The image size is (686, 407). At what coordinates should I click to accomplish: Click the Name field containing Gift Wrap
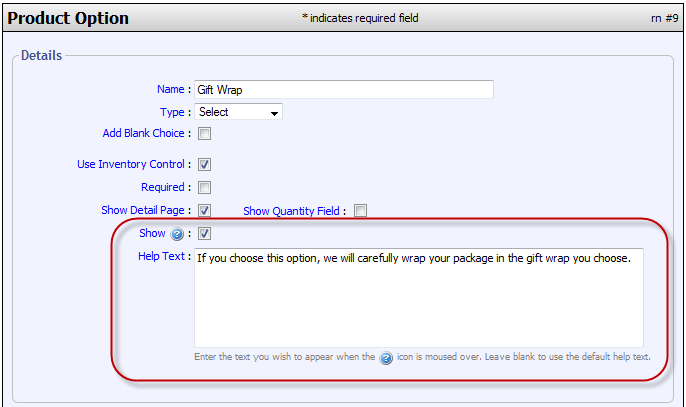tap(343, 90)
